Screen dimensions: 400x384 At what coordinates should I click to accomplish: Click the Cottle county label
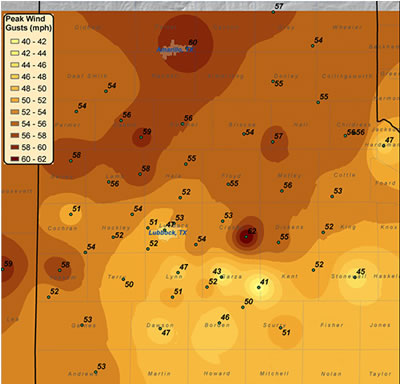point(345,175)
